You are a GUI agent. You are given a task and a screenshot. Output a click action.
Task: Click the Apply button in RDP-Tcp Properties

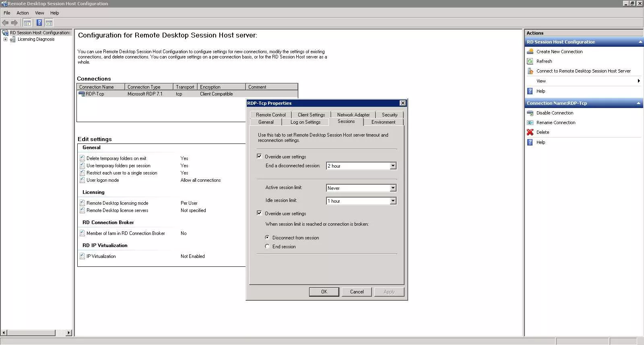coord(389,292)
